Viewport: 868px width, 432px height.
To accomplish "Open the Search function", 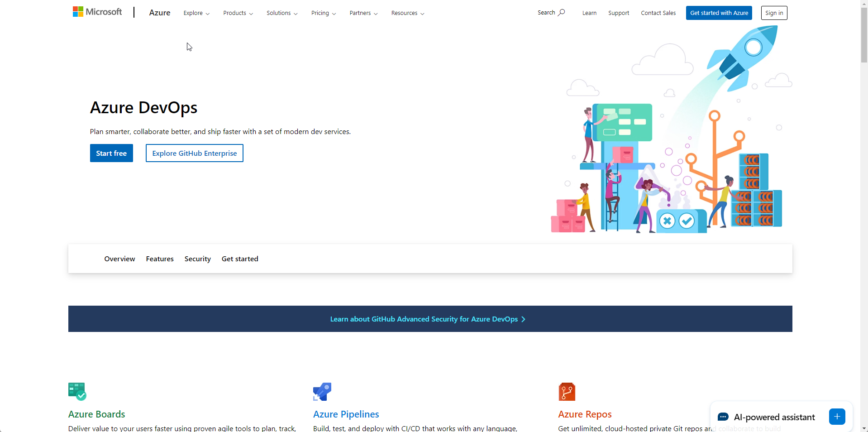I will tap(551, 12).
